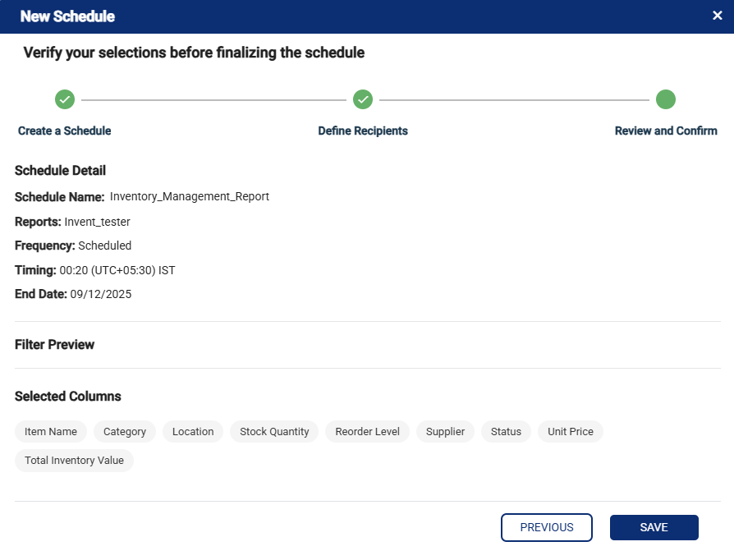Click the Location column chip
The image size is (734, 560).
pos(193,432)
